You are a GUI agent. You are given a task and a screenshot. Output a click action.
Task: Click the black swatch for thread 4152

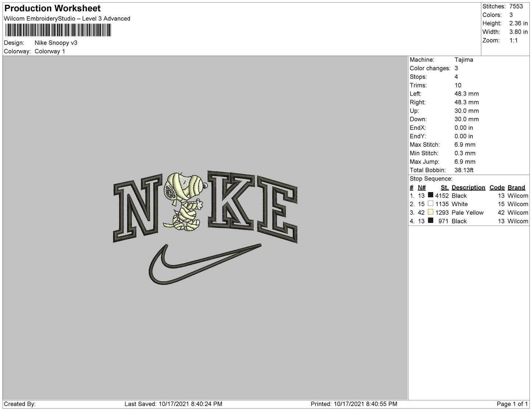[430, 195]
